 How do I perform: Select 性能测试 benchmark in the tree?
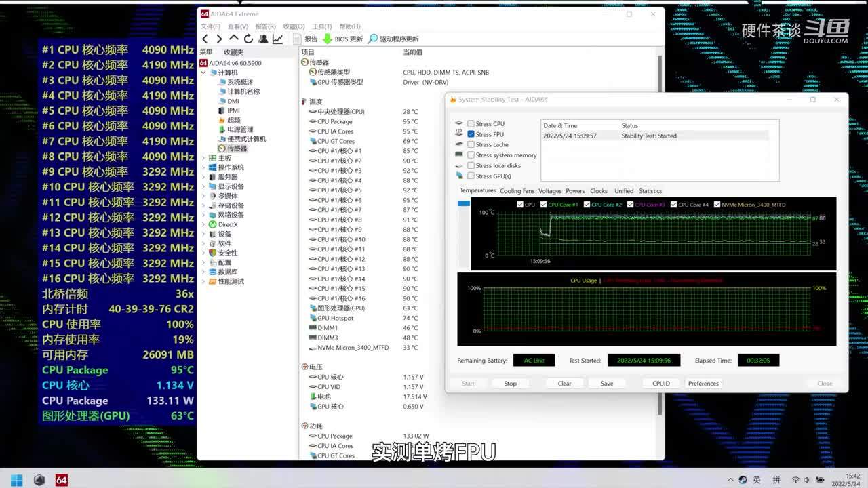coord(226,281)
